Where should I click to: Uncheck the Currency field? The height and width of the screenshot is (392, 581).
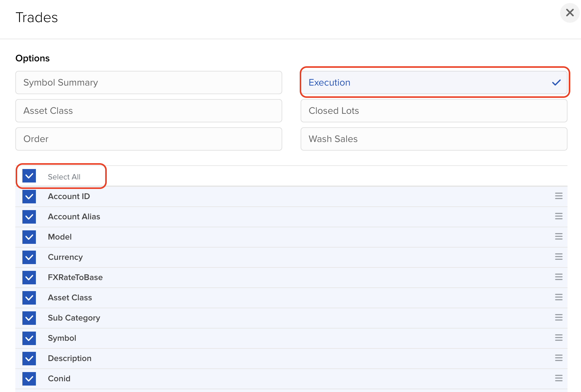coord(29,257)
